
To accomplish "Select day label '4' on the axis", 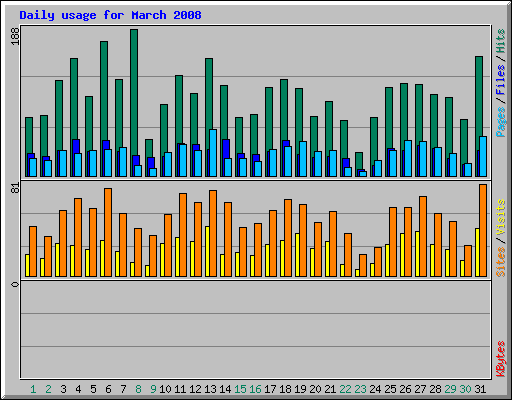I will click(x=78, y=389).
